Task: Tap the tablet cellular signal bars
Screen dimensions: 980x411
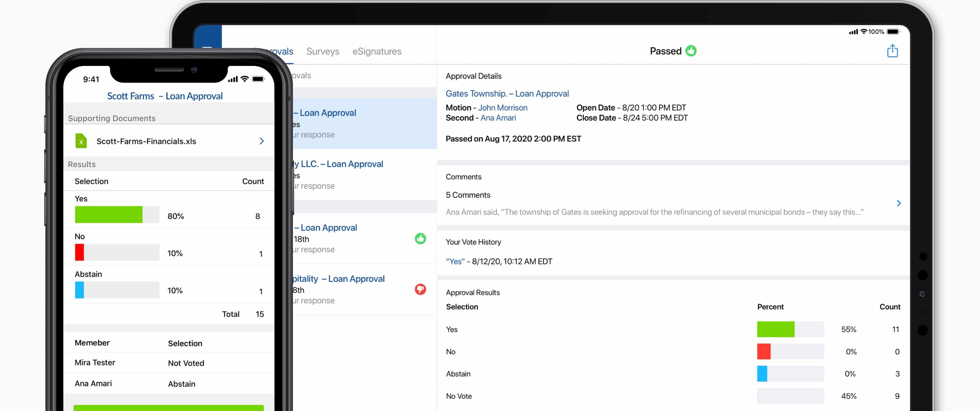Action: click(853, 32)
